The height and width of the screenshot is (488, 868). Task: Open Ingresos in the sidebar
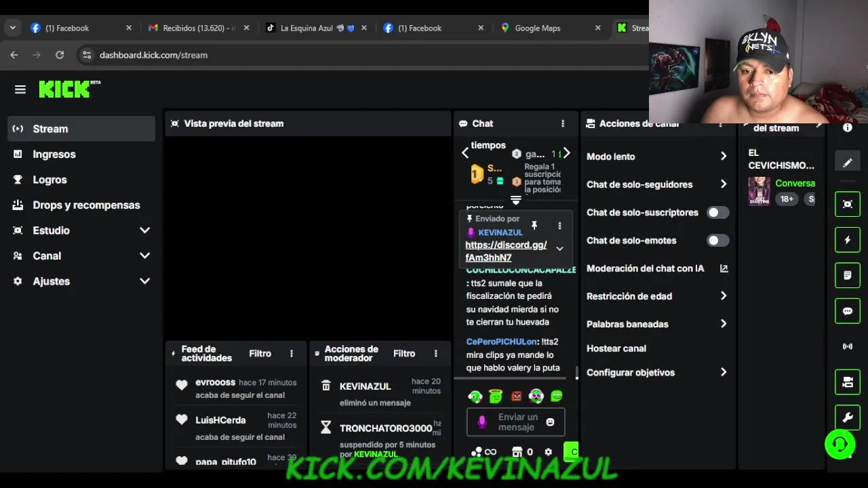(x=81, y=154)
